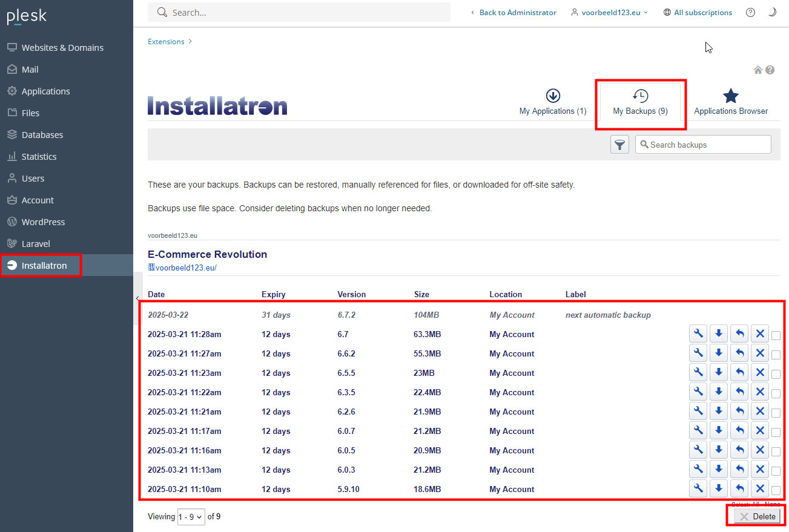Download the 5.9.10 version backup
This screenshot has width=789, height=532.
[x=719, y=488]
